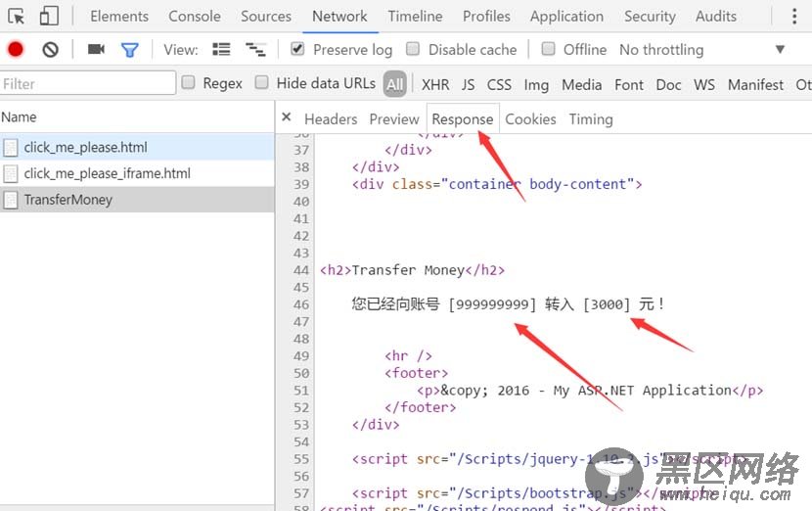
Task: Open the Audits tab
Action: point(716,17)
